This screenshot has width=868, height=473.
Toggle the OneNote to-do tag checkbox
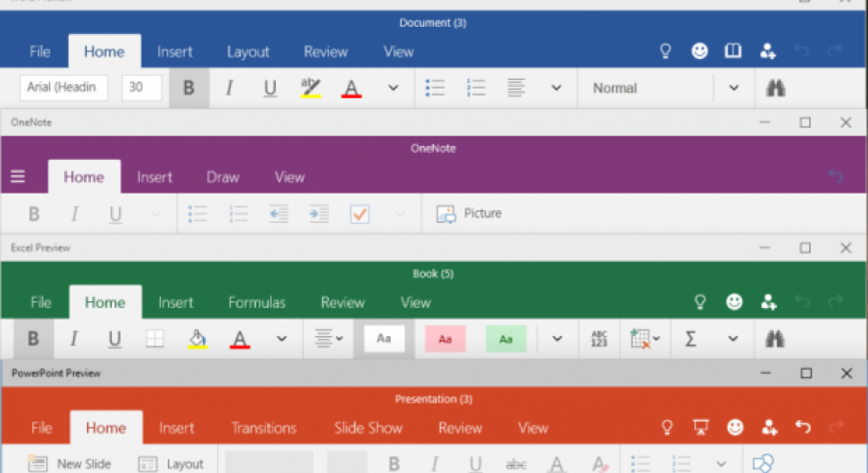(359, 214)
